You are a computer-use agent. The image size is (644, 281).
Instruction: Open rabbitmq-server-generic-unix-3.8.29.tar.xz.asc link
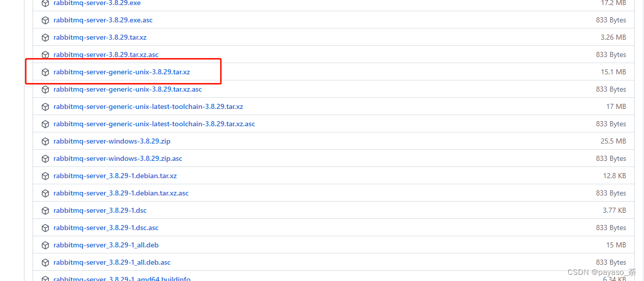click(x=128, y=90)
